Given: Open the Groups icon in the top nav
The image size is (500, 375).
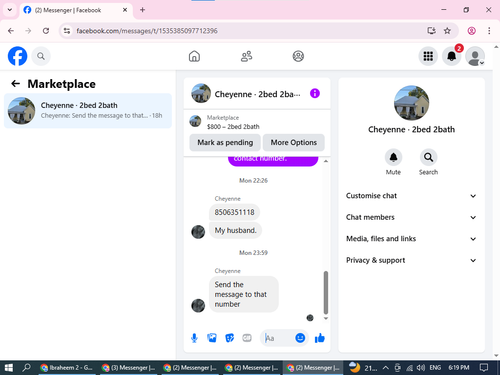Looking at the screenshot, I should tap(298, 56).
